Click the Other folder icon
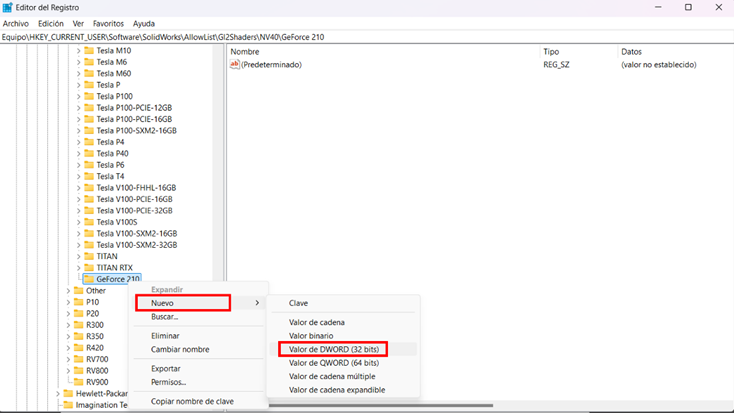Image resolution: width=734 pixels, height=413 pixels. tap(79, 291)
